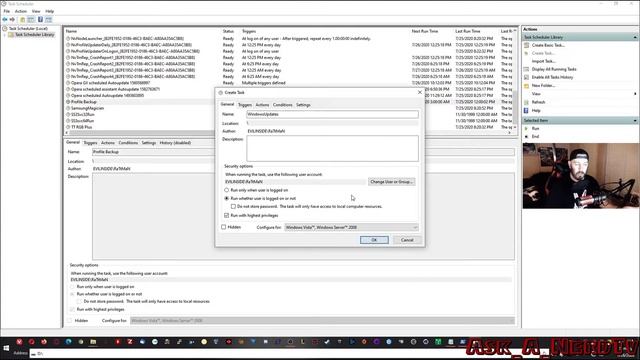Click the Status column header
Image resolution: width=640 pixels, height=360 pixels.
[228, 31]
